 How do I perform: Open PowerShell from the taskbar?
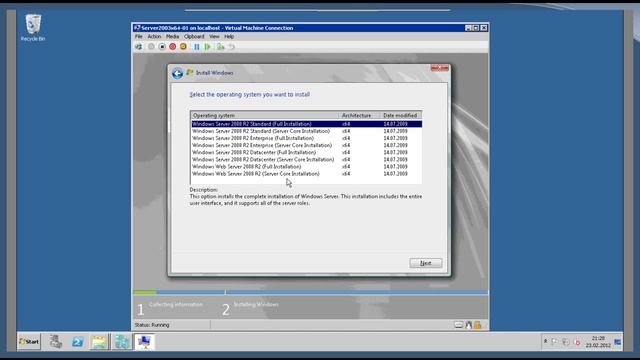click(x=78, y=342)
